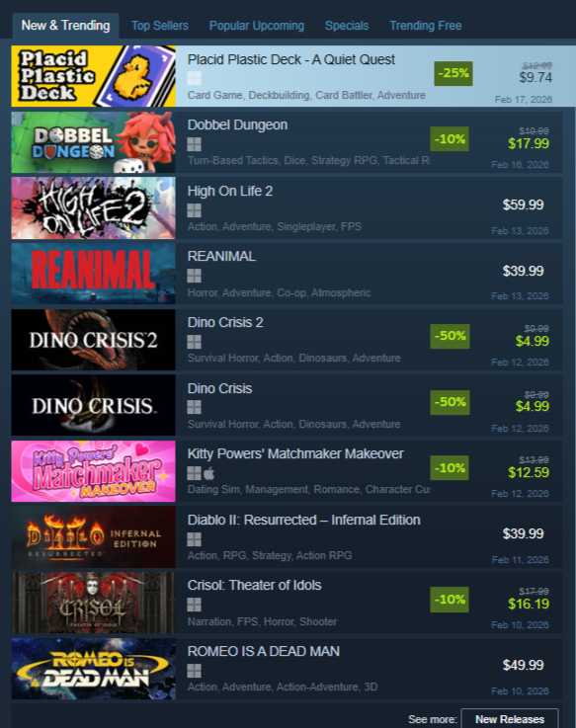Show the Trending Free tab
576x728 pixels.
click(426, 26)
